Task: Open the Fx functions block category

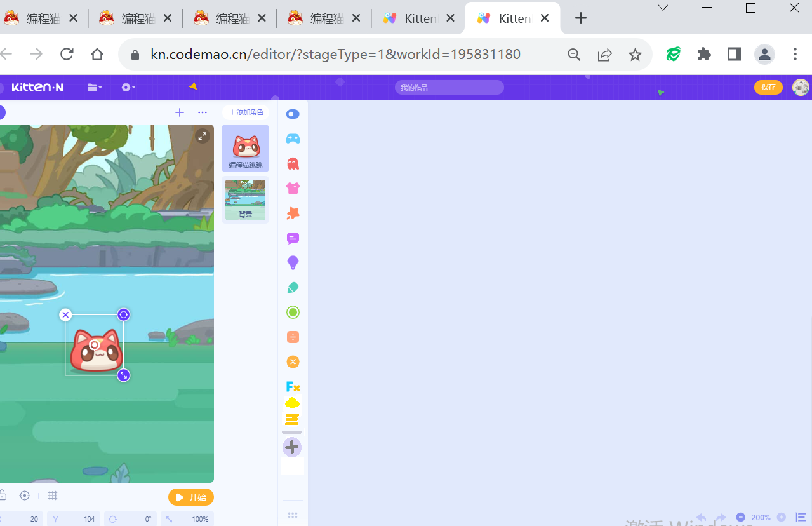Action: coord(293,387)
